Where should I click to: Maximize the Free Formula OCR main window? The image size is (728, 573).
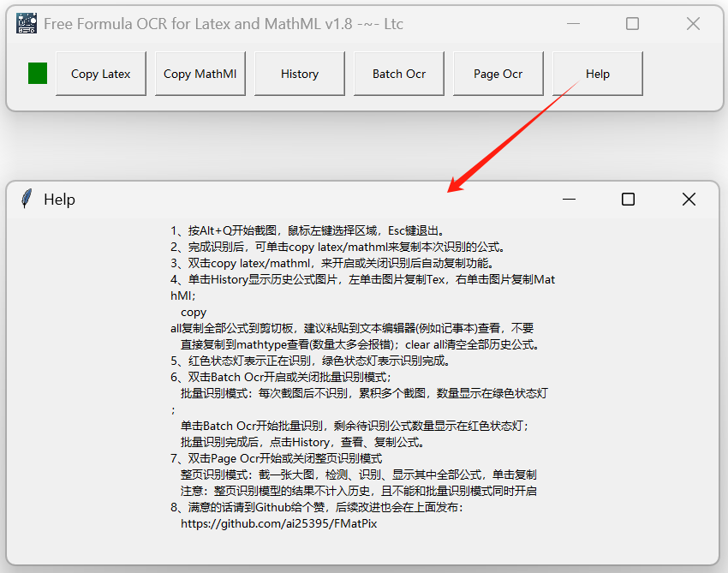pyautogui.click(x=632, y=24)
